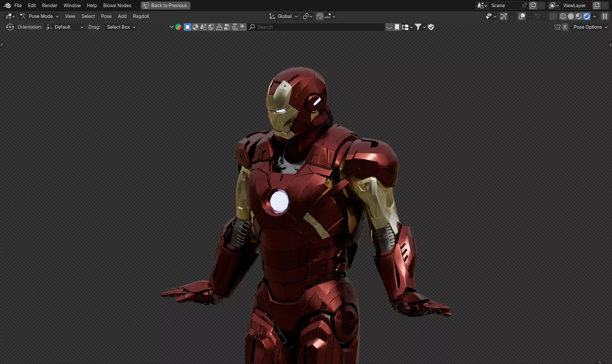Click the orientation gizmo icon left of Orientation
612x364 pixels.
click(x=10, y=27)
